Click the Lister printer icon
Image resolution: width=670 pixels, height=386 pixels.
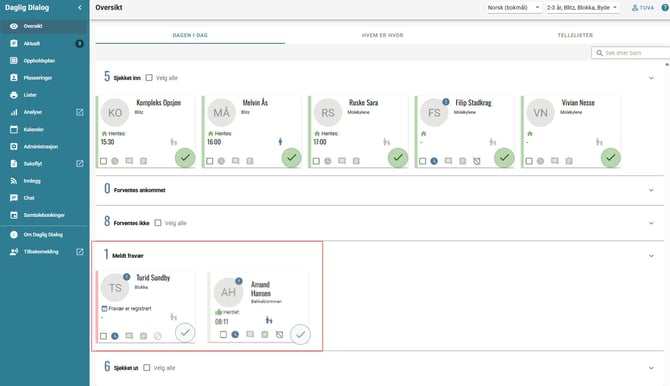point(14,95)
